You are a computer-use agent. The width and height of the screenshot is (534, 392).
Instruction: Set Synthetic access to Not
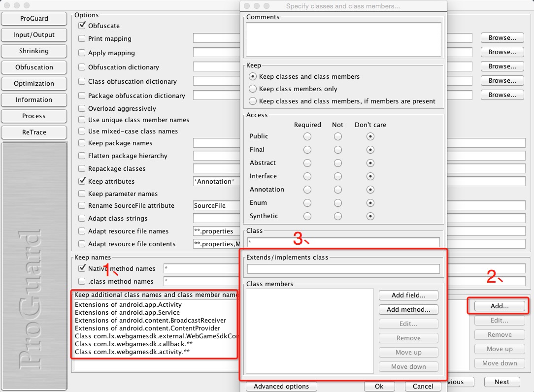coord(338,216)
